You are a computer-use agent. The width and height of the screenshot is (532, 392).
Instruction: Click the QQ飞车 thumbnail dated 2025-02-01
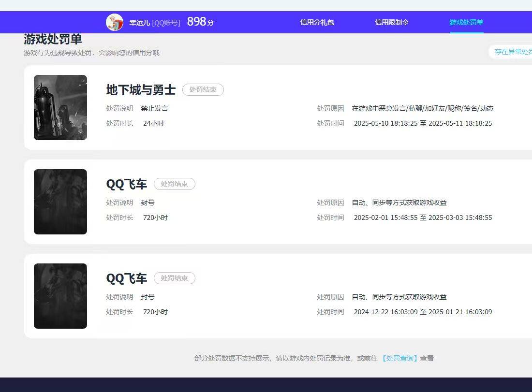pyautogui.click(x=60, y=202)
